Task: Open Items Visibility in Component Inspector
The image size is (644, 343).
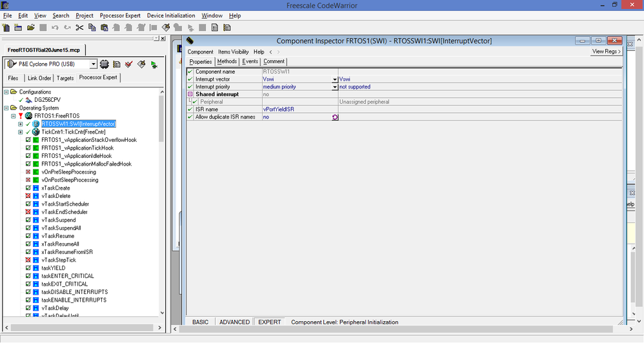Action: pyautogui.click(x=234, y=52)
